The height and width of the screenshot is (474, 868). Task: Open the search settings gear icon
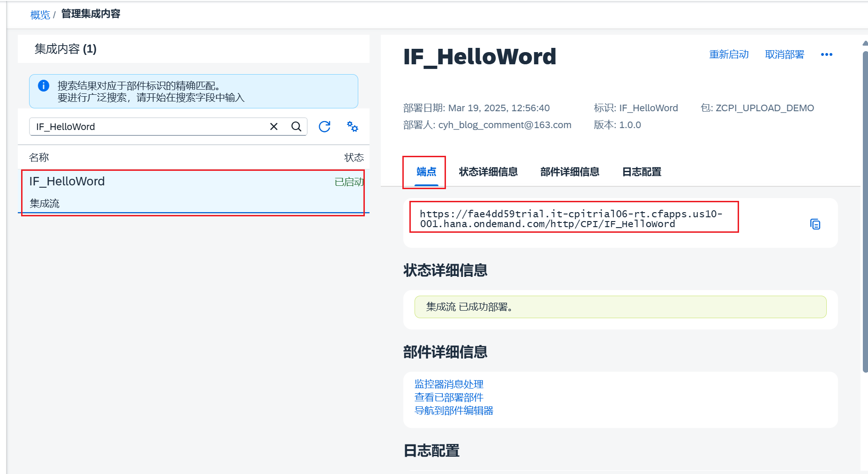tap(352, 126)
